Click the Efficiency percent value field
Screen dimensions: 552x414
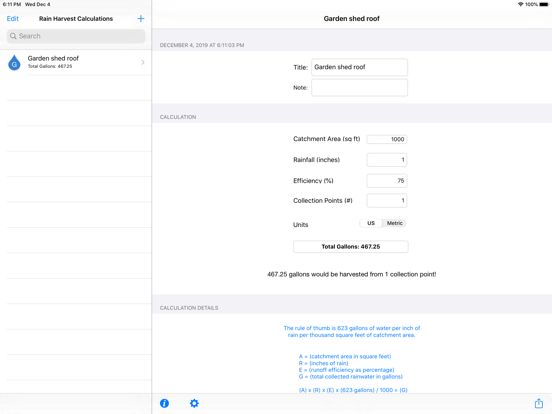(x=387, y=181)
